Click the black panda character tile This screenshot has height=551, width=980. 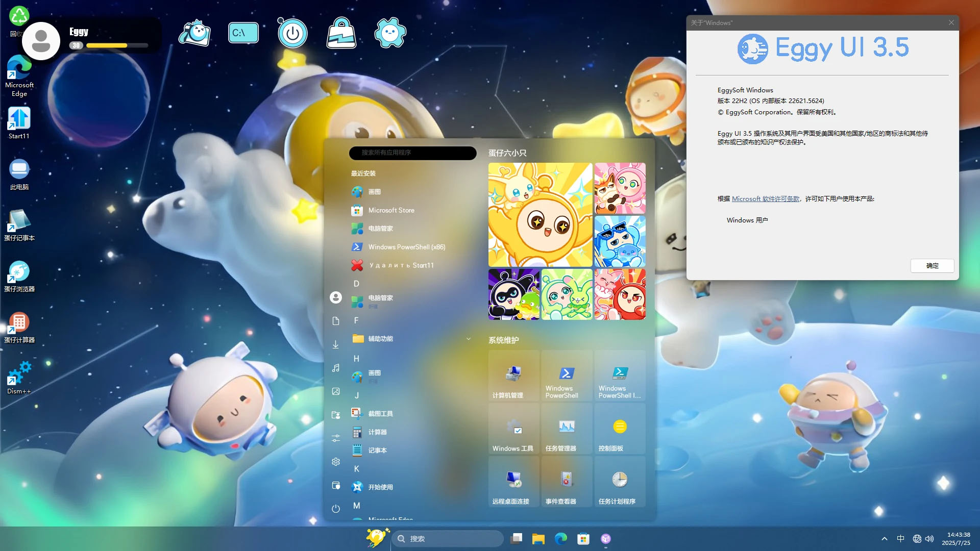(514, 294)
